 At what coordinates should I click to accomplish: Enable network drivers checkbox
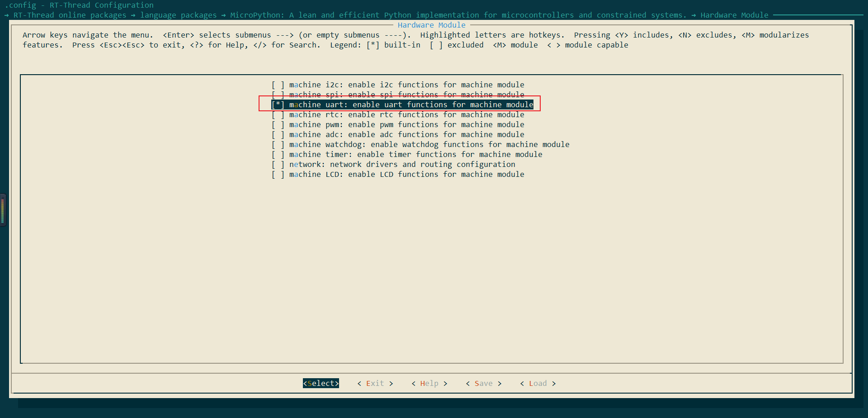[x=278, y=164]
